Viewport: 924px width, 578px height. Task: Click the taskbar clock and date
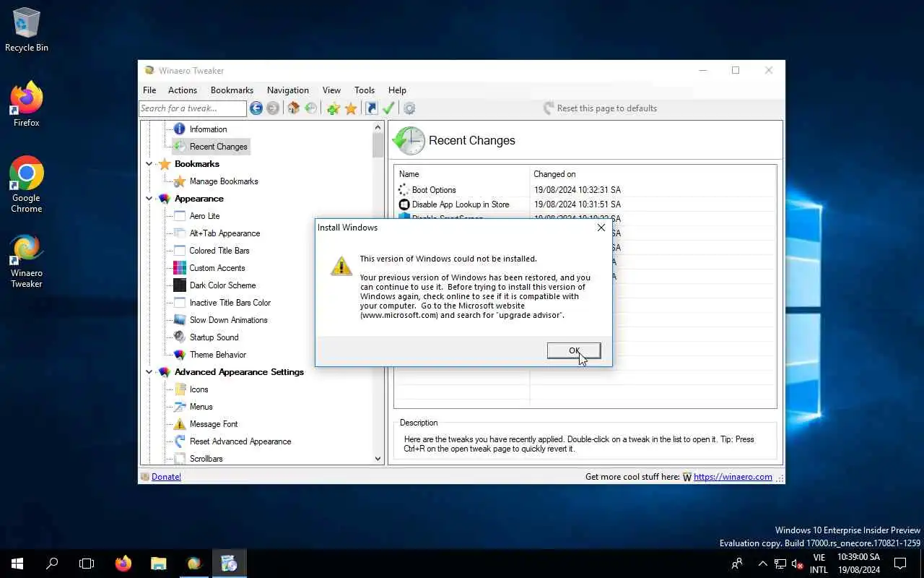coord(858,564)
